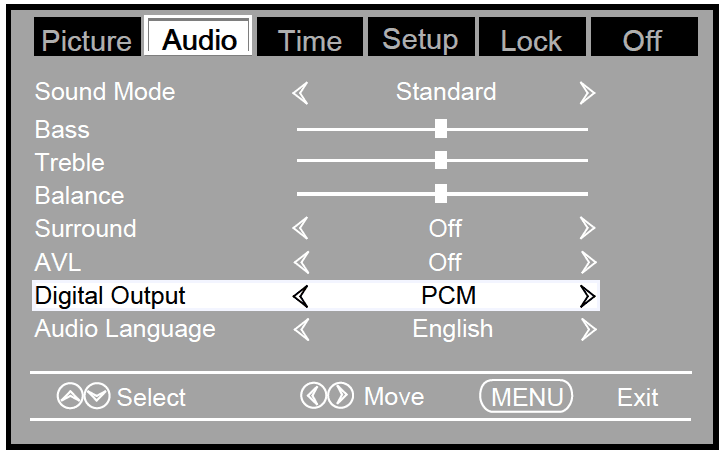Click left arrow for Sound Mode
This screenshot has width=723, height=459.
(x=300, y=93)
